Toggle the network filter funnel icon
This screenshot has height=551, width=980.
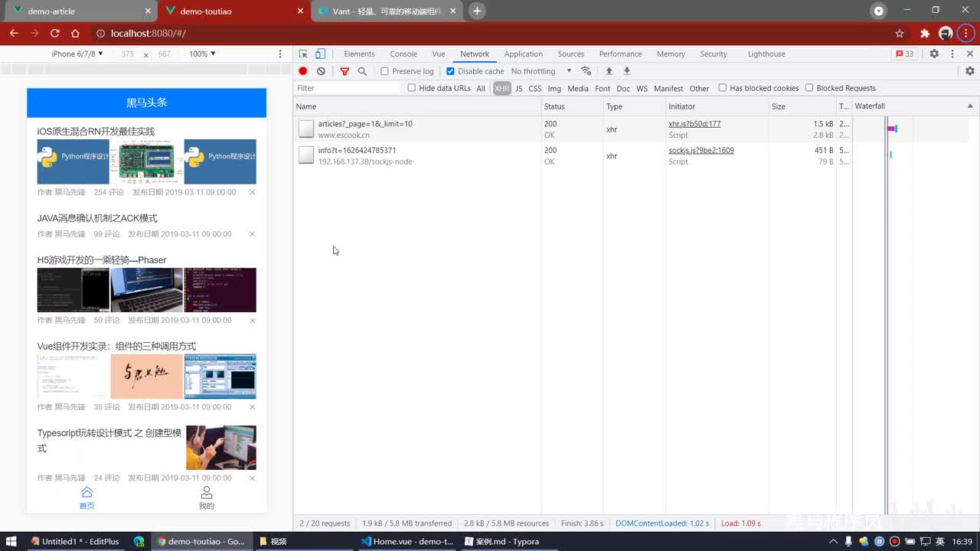[x=345, y=71]
